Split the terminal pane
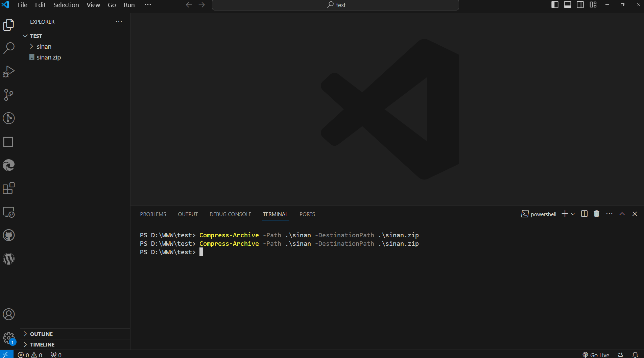 [585, 214]
